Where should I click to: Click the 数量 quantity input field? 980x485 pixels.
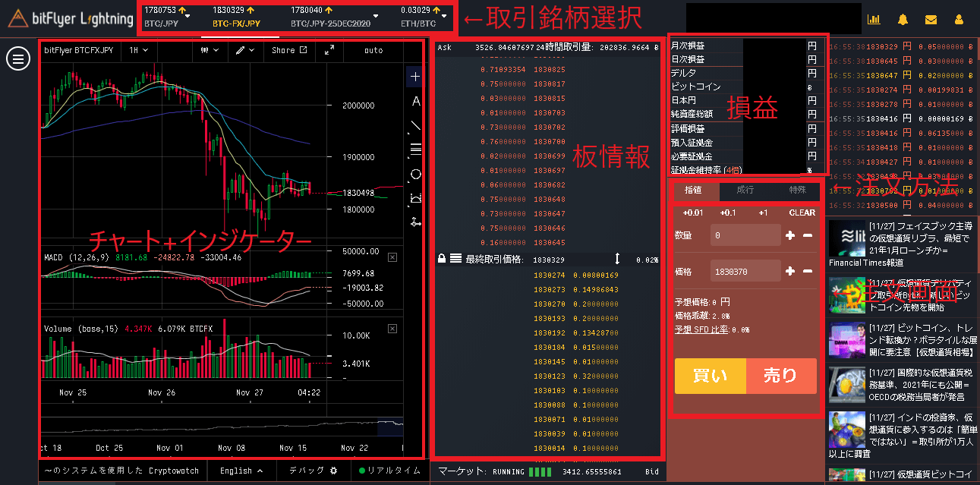point(745,235)
